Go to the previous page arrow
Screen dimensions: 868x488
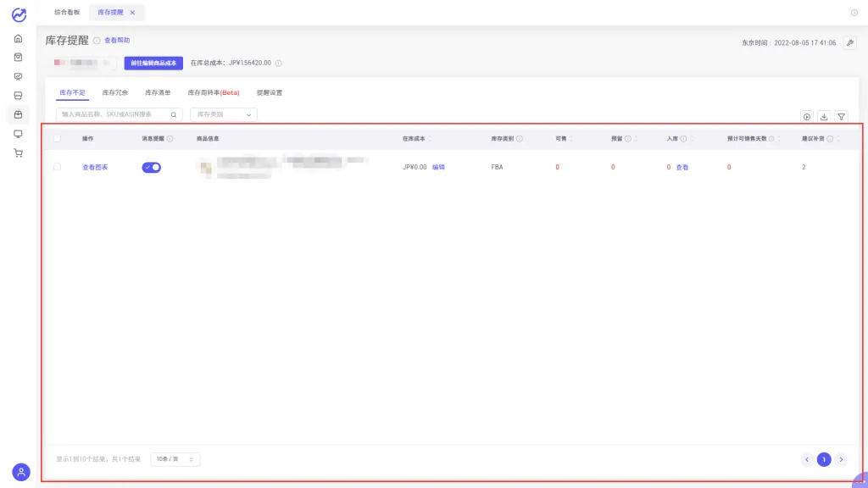click(x=807, y=459)
